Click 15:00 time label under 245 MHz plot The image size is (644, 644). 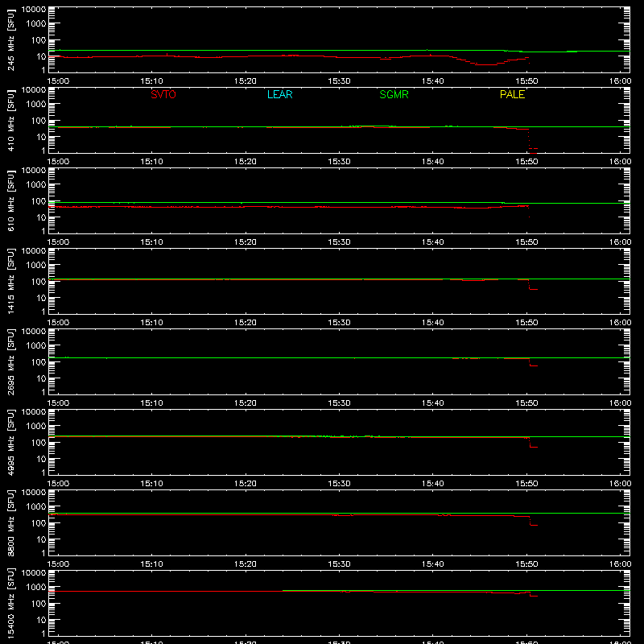(58, 81)
